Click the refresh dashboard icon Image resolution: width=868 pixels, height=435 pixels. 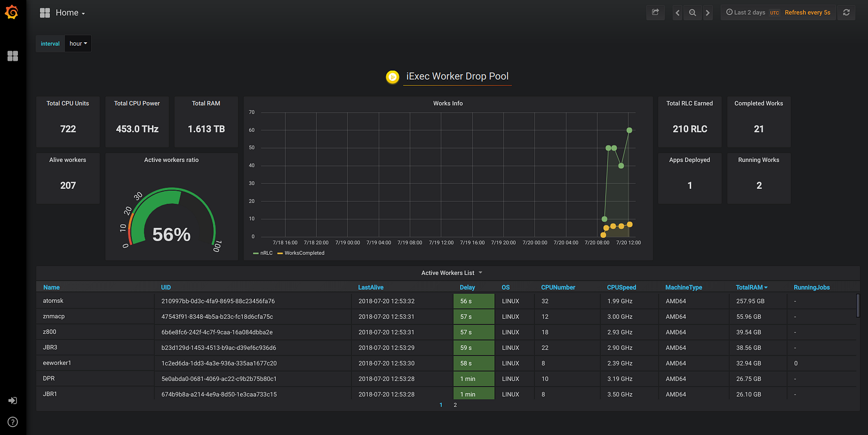click(x=846, y=12)
